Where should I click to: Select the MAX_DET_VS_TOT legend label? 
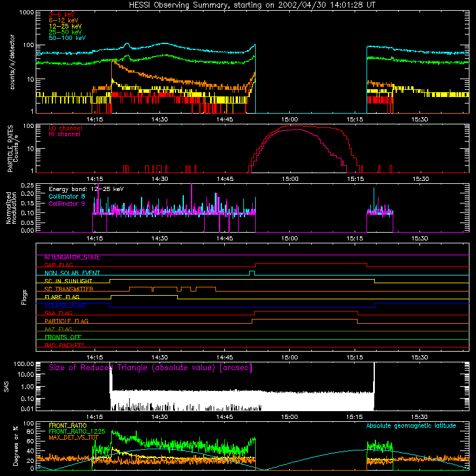click(74, 437)
